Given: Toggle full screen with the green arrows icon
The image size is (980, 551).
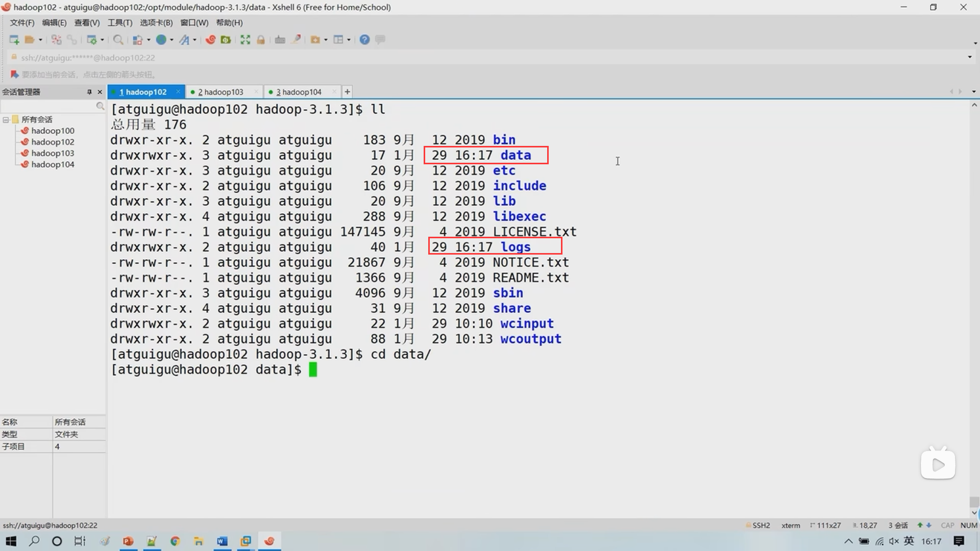Looking at the screenshot, I should tap(246, 40).
